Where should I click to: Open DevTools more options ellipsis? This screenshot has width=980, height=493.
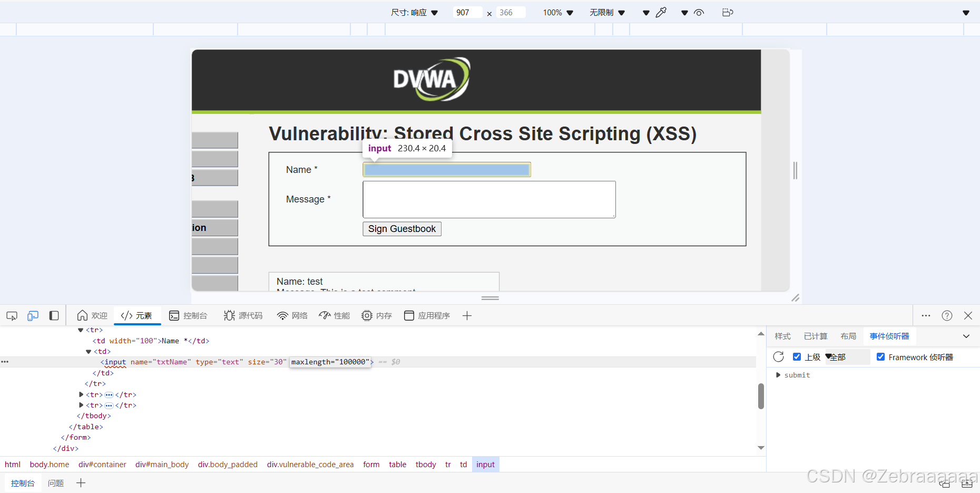[x=926, y=315]
